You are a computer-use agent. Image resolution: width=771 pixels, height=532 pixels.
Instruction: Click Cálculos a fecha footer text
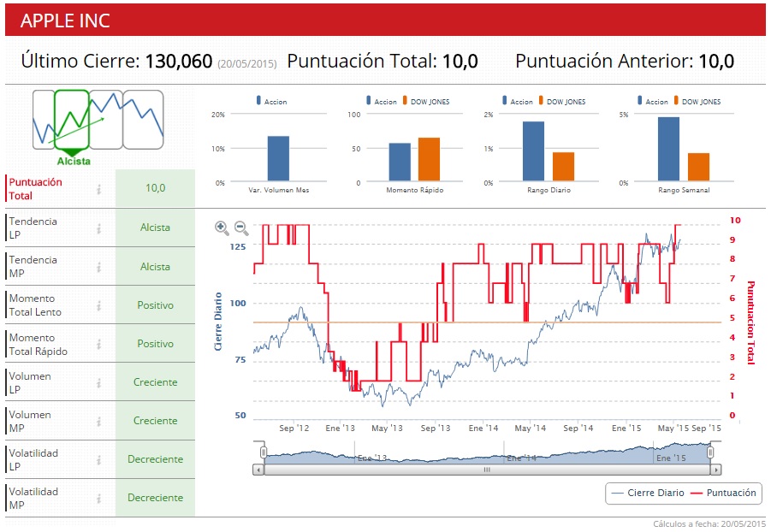pos(709,524)
